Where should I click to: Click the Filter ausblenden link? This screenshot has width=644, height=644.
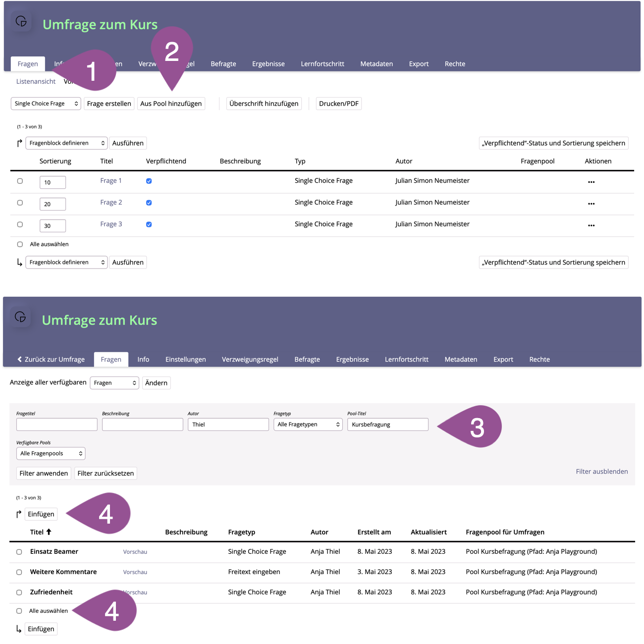coord(601,472)
